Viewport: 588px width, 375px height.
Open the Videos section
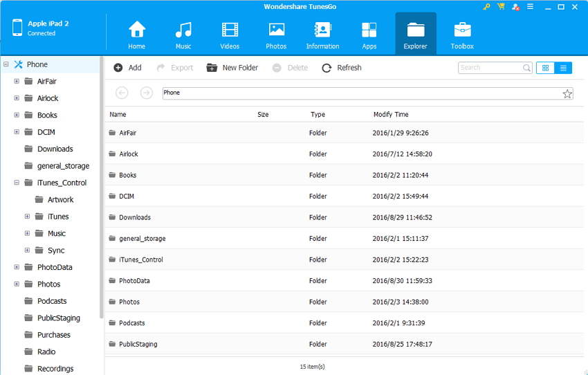230,35
